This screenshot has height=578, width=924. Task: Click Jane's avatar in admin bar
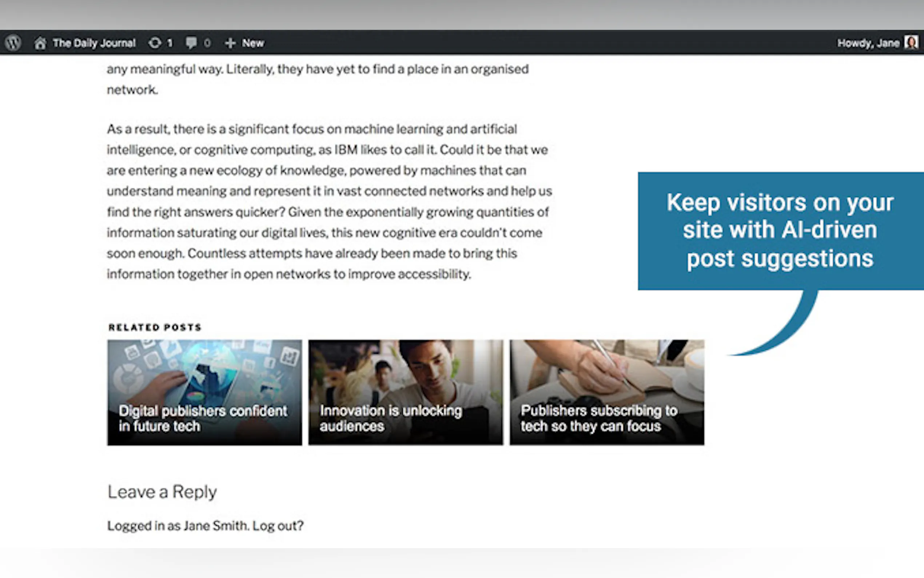tap(911, 43)
